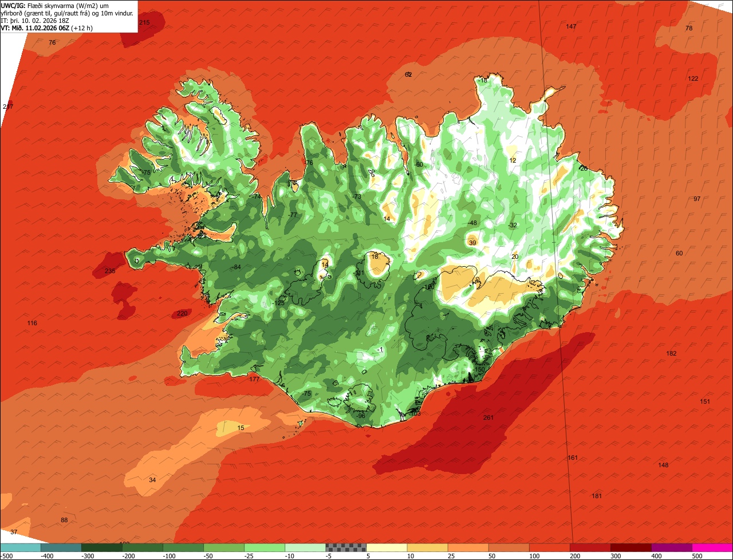Select the -200 to -100 dark green swatch

(143, 547)
